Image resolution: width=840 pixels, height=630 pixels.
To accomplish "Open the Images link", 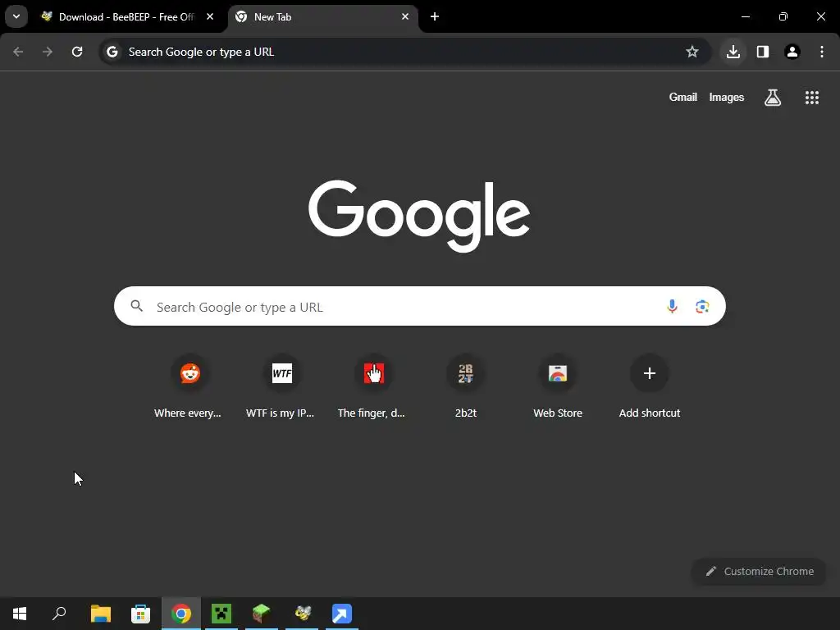I will pos(727,97).
